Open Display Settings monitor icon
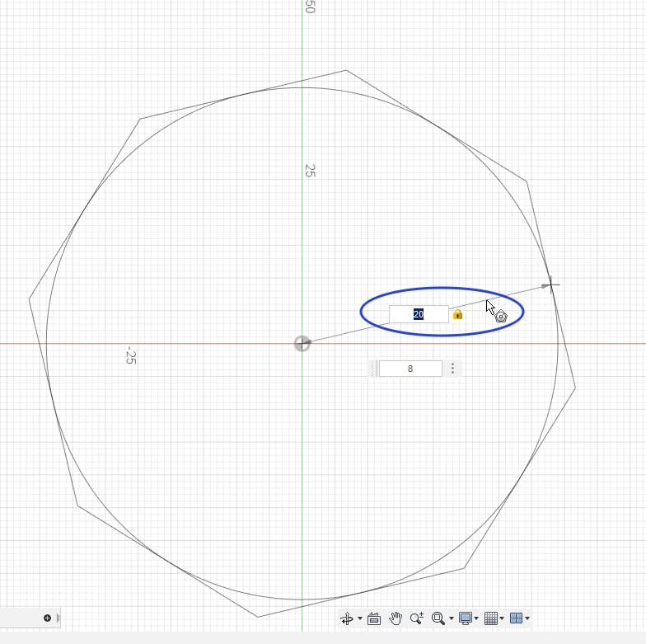This screenshot has height=644, width=646. pyautogui.click(x=466, y=618)
